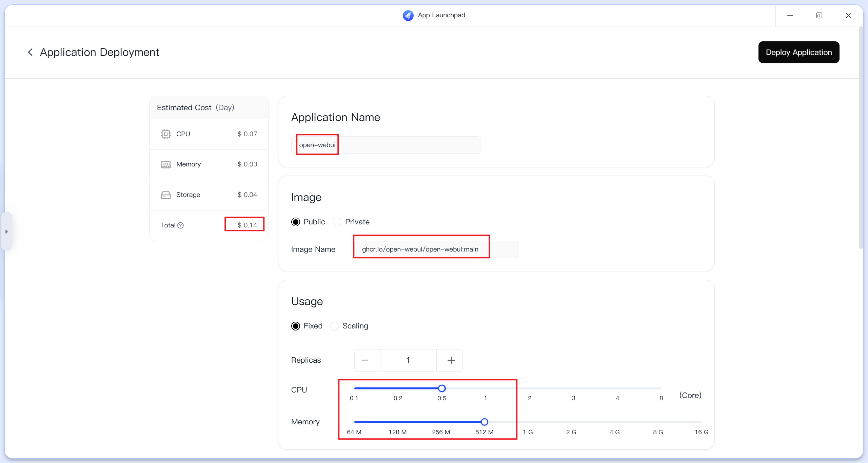
Task: Click the Application Name input field
Action: 386,145
